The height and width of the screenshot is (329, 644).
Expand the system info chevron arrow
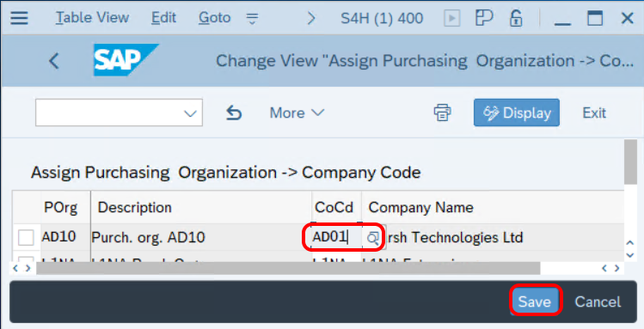click(311, 18)
